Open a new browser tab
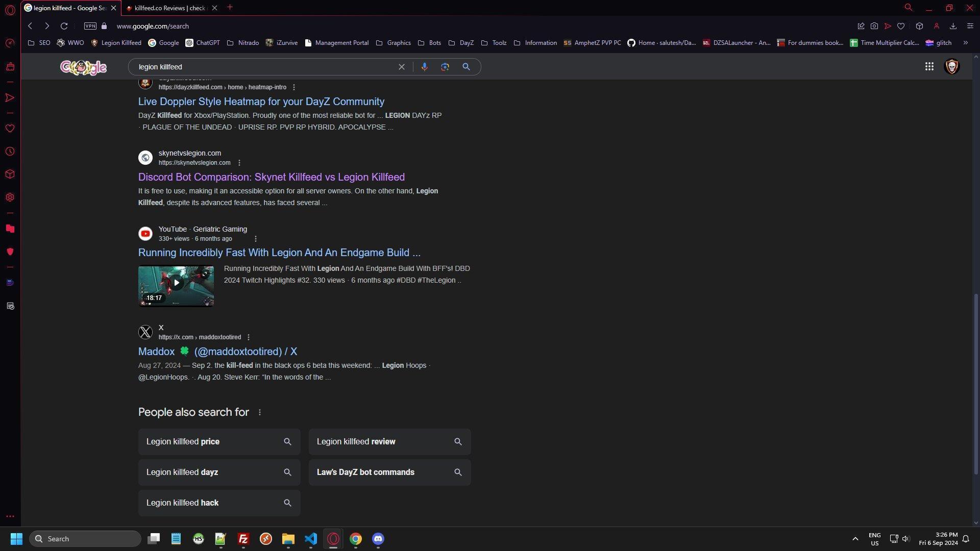This screenshot has width=980, height=551. click(x=230, y=7)
